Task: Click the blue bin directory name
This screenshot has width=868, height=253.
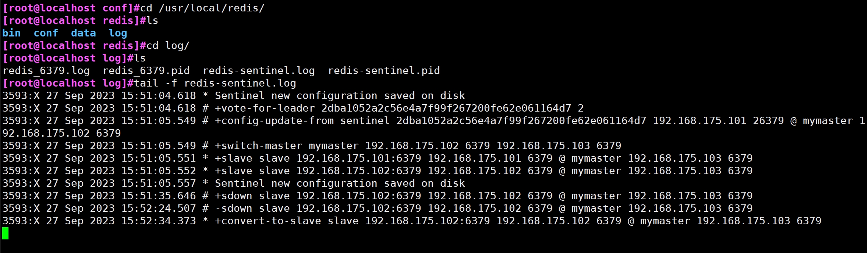Action: click(11, 33)
